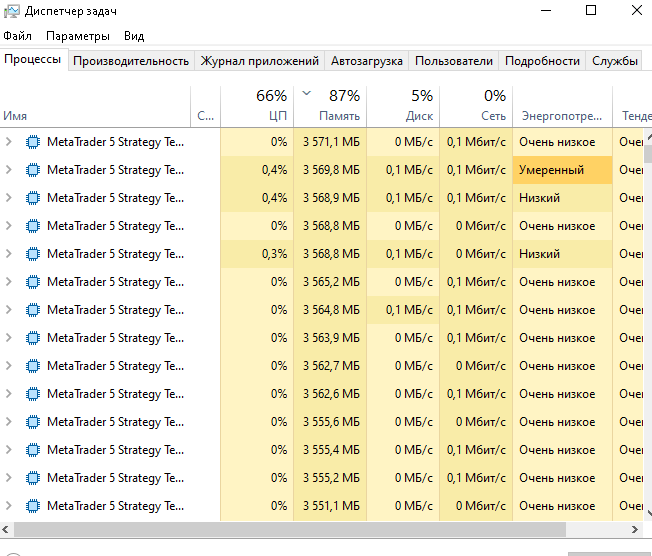Click process icon in row with 3 565,2 МБ
Screen dimensions: 652x556
(x=33, y=282)
